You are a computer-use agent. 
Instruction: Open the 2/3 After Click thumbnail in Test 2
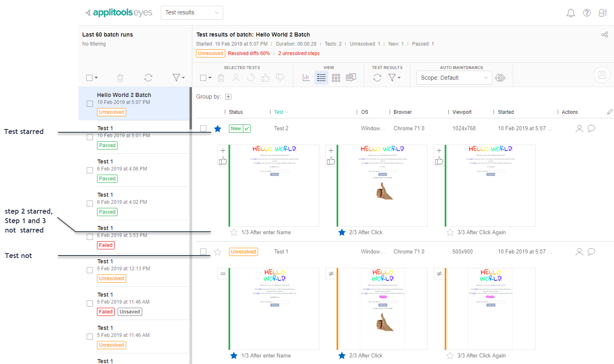point(382,185)
